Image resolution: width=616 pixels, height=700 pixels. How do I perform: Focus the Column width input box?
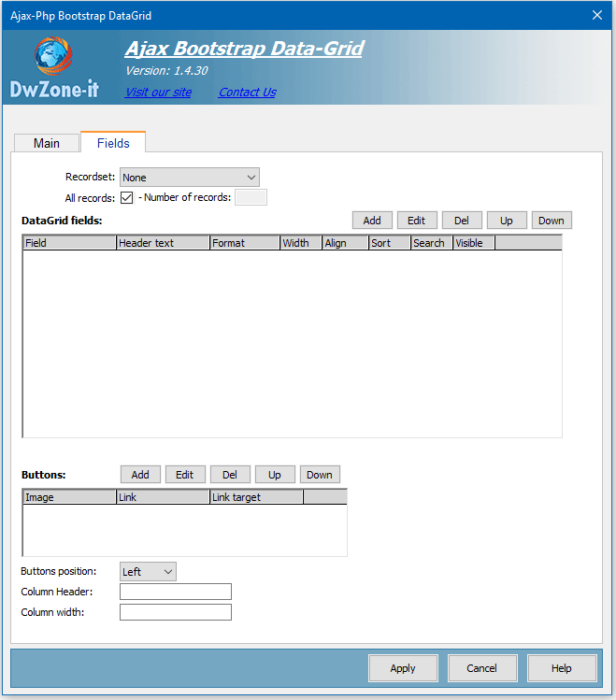click(175, 612)
